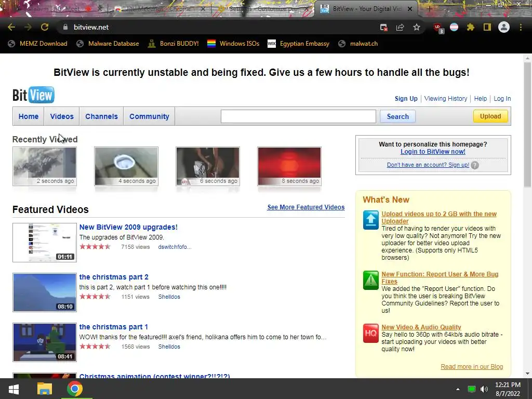Screen dimensions: 532x399
Task: Open the Egyptian Embassy bookmark
Action: click(298, 44)
